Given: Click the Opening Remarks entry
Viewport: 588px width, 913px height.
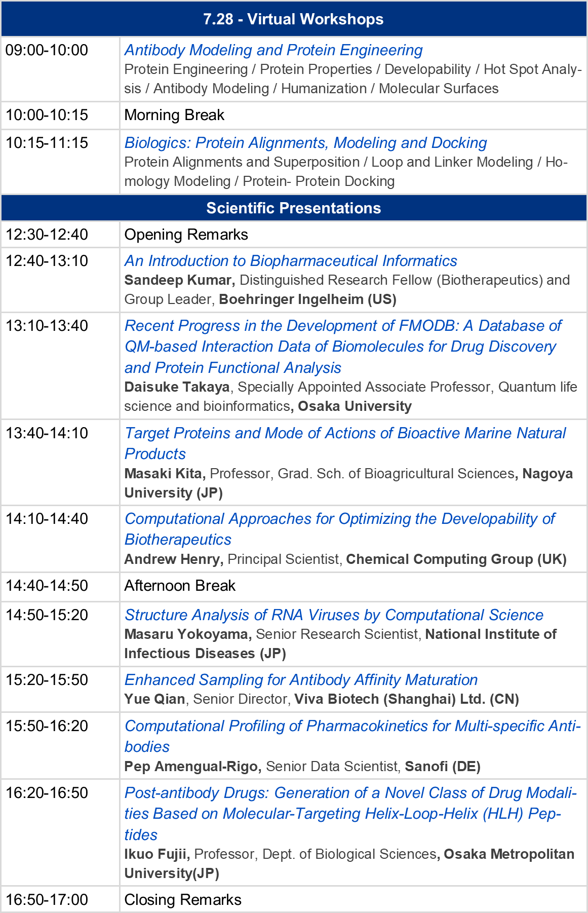Looking at the screenshot, I should [x=186, y=235].
